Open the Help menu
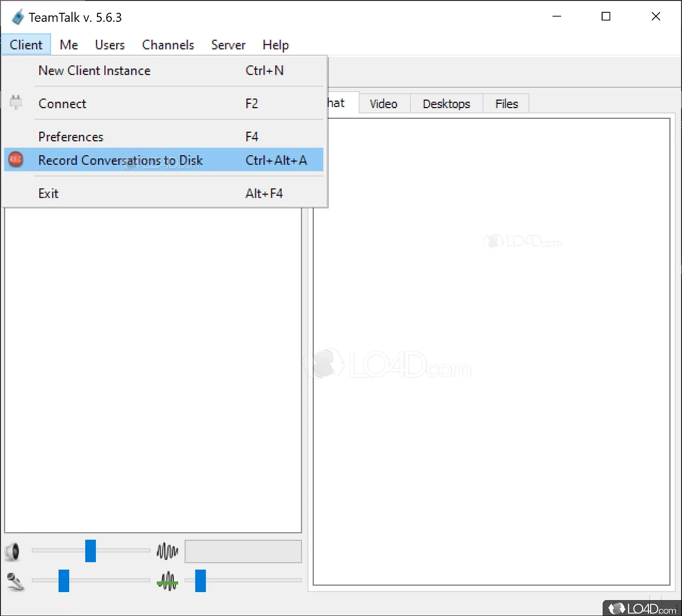Screen dimensions: 682x616 click(275, 45)
